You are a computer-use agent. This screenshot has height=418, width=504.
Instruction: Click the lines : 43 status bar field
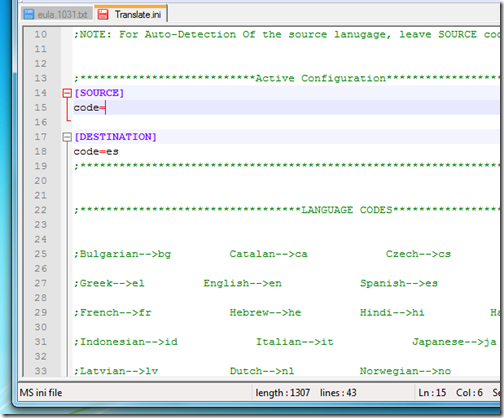[x=338, y=393]
